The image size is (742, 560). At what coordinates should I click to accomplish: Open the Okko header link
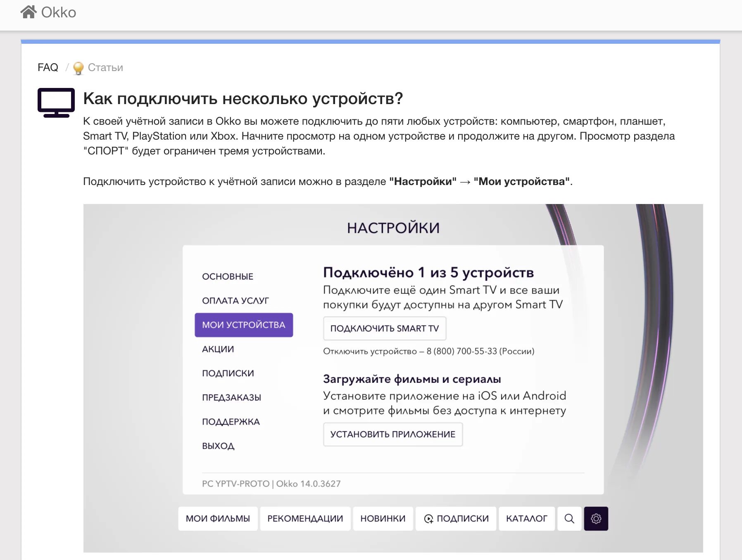pos(59,12)
